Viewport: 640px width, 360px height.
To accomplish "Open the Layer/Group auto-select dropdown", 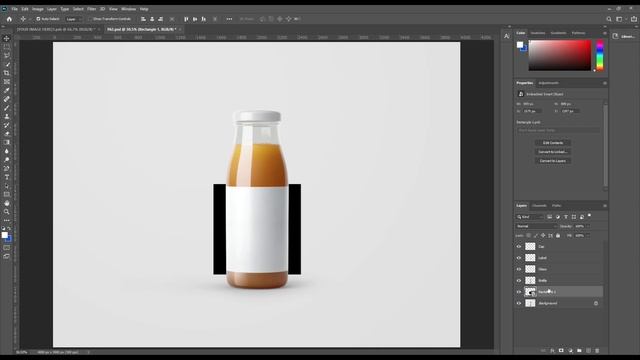I will [74, 19].
